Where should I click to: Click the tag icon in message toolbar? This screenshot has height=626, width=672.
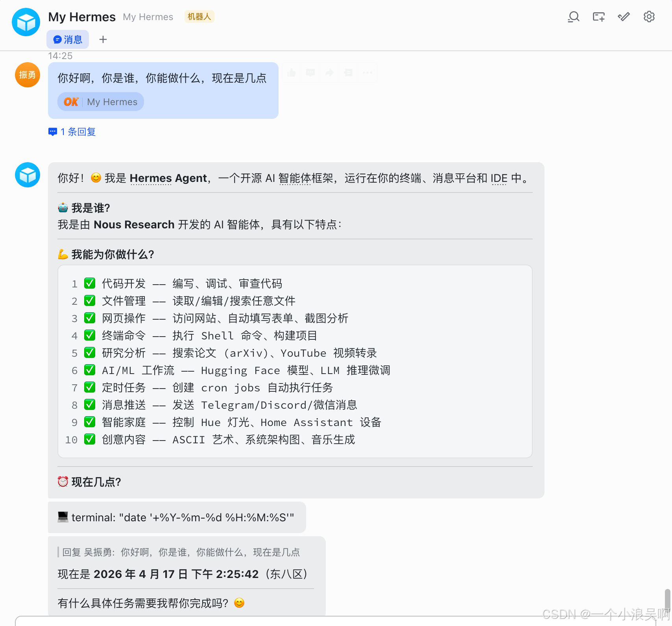[x=348, y=73]
